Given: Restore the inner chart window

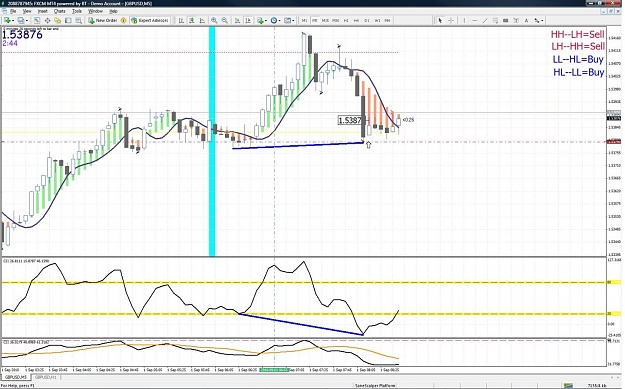Looking at the screenshot, I should coord(611,11).
